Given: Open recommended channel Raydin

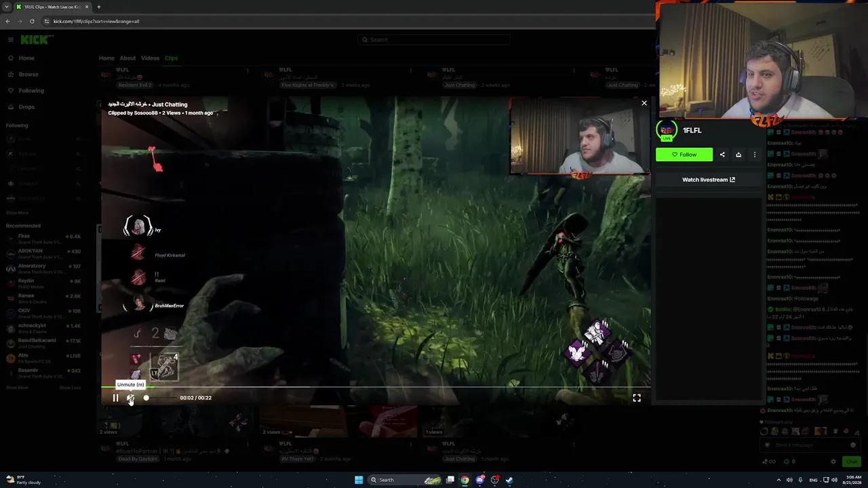Looking at the screenshot, I should click(43, 283).
